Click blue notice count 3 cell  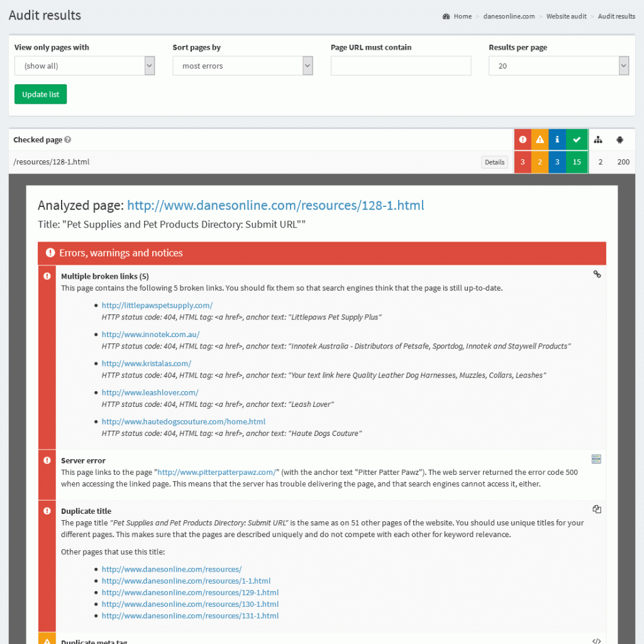pos(557,162)
